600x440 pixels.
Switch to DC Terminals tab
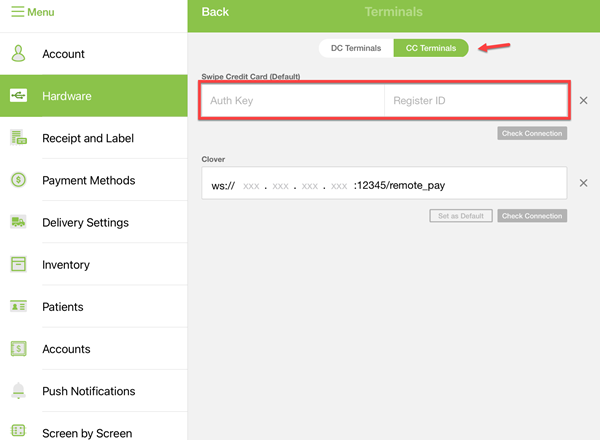pyautogui.click(x=356, y=48)
